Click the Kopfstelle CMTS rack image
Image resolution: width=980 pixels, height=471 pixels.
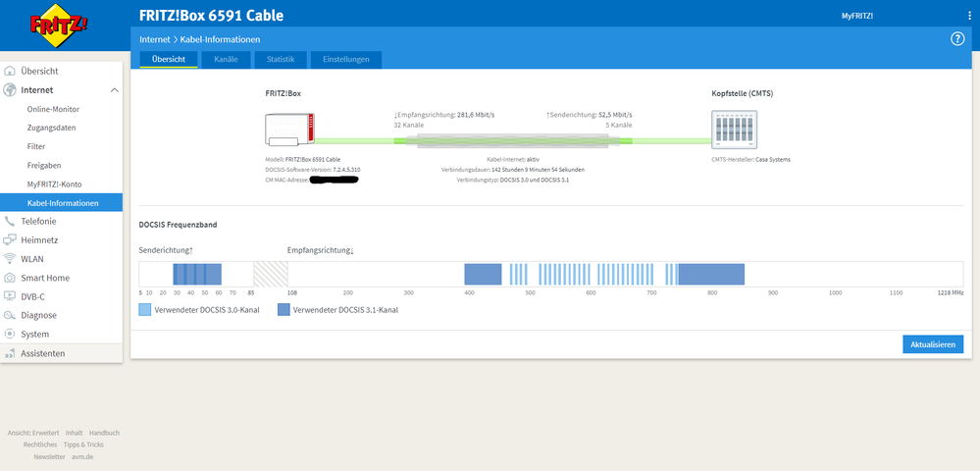(735, 130)
